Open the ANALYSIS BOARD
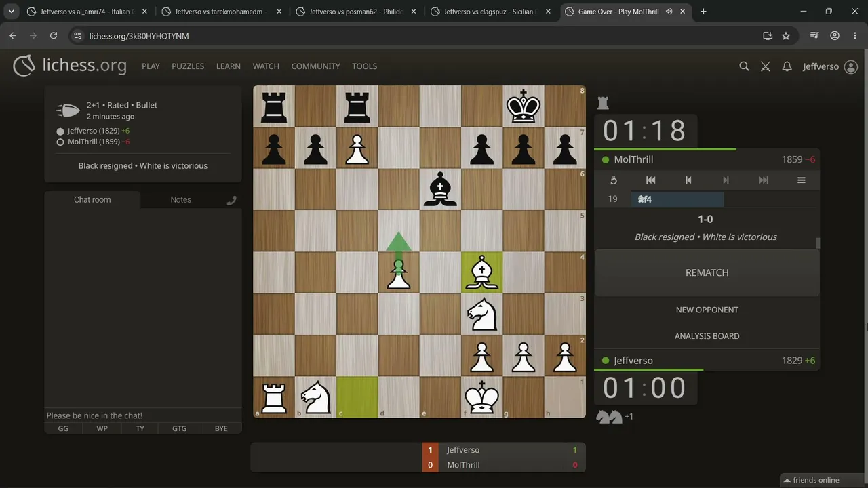 tap(707, 336)
